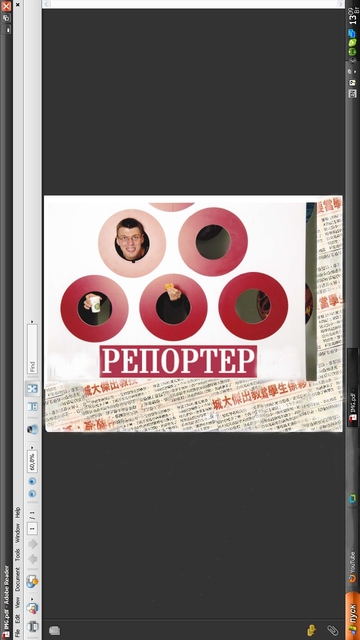Click the start meeting icon with orange badge

coord(32,581)
